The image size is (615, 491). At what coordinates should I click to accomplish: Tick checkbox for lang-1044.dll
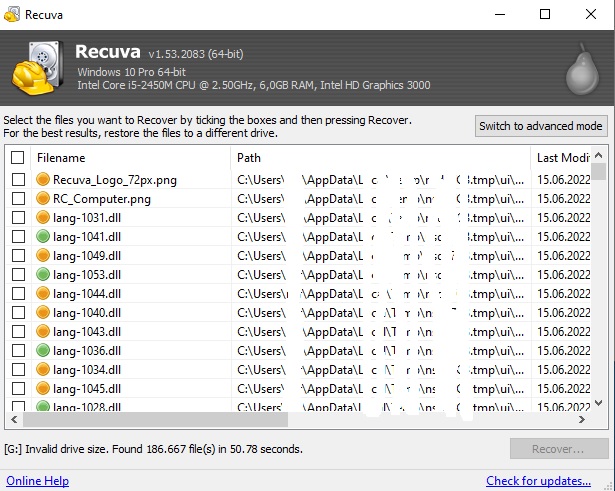(18, 293)
